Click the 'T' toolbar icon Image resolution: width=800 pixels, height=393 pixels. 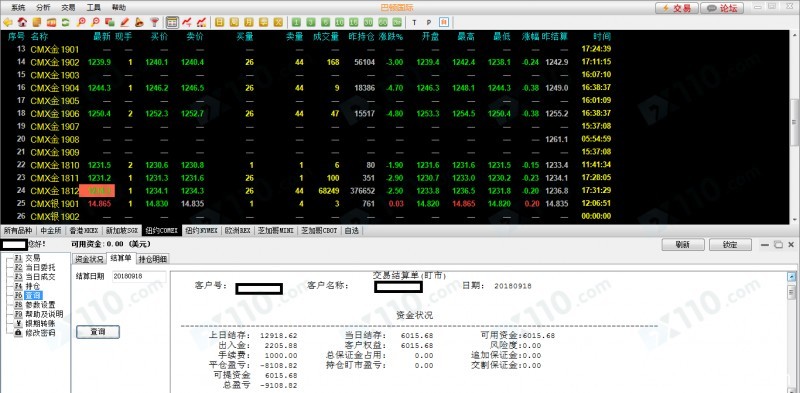(414, 22)
